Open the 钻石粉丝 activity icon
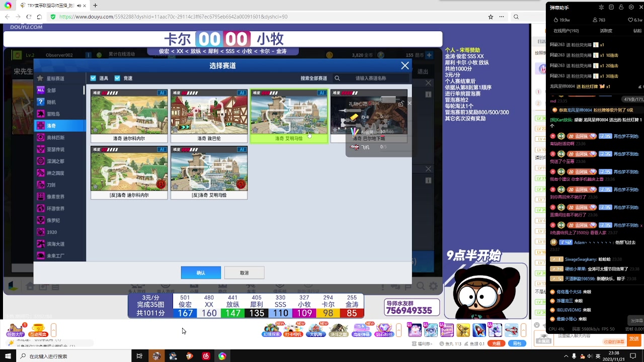 pos(384,330)
